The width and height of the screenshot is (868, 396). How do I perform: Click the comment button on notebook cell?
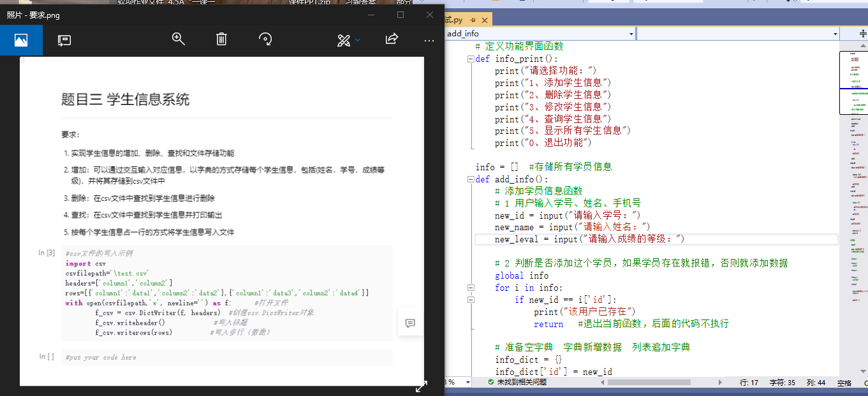[410, 323]
